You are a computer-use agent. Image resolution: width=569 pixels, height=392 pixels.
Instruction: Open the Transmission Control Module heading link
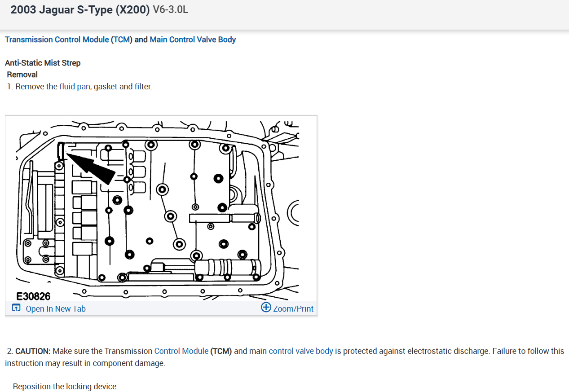pyautogui.click(x=57, y=40)
